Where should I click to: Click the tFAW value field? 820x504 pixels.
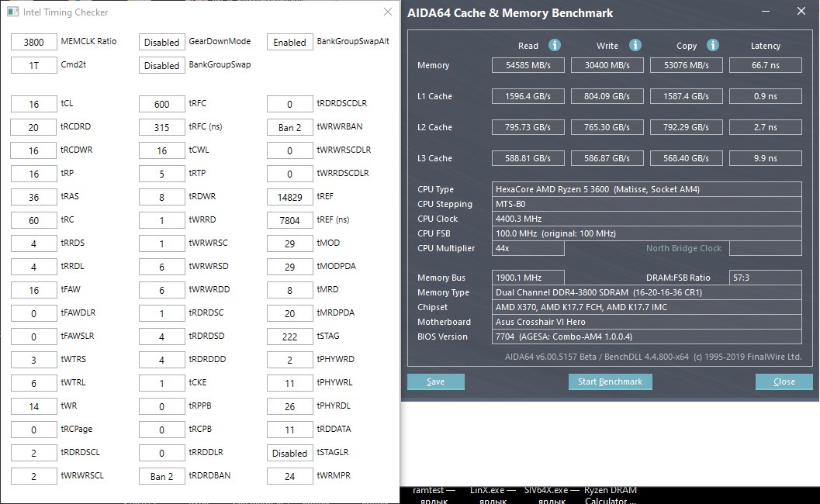point(33,290)
